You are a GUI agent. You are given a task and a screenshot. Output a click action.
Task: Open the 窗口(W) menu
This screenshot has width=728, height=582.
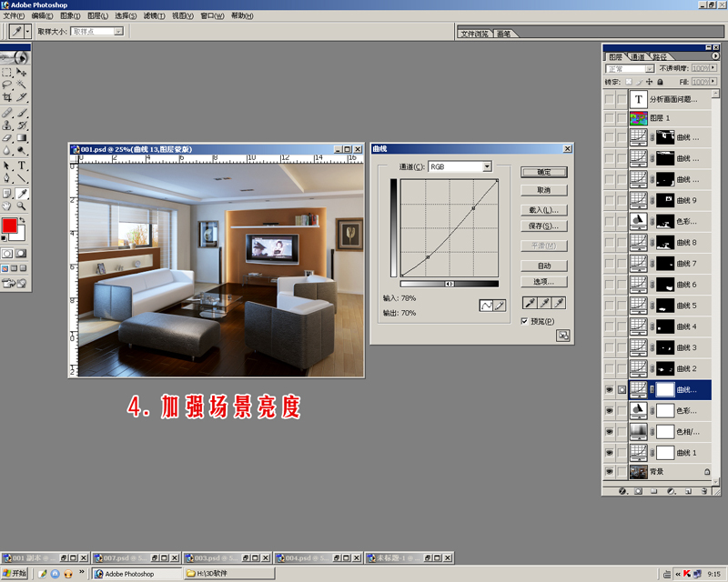point(212,15)
